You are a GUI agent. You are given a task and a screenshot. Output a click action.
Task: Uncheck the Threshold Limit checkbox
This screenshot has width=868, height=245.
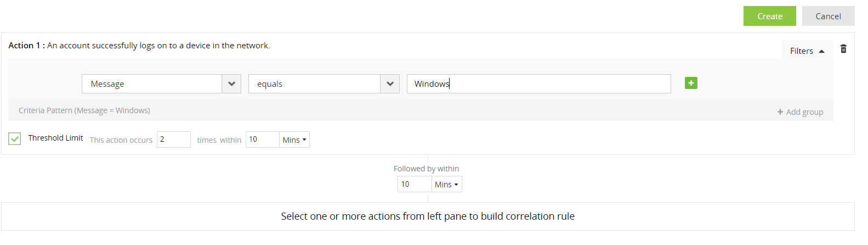[15, 138]
